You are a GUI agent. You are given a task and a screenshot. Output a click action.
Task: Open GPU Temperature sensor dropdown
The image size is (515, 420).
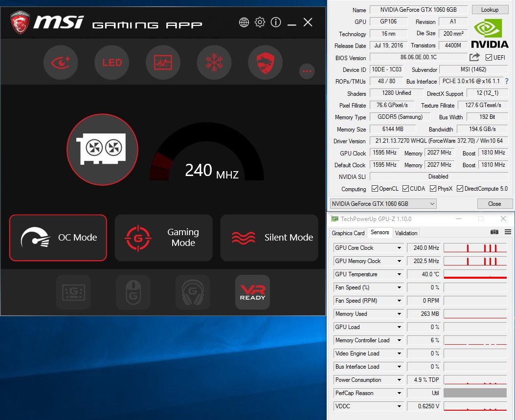click(x=400, y=274)
